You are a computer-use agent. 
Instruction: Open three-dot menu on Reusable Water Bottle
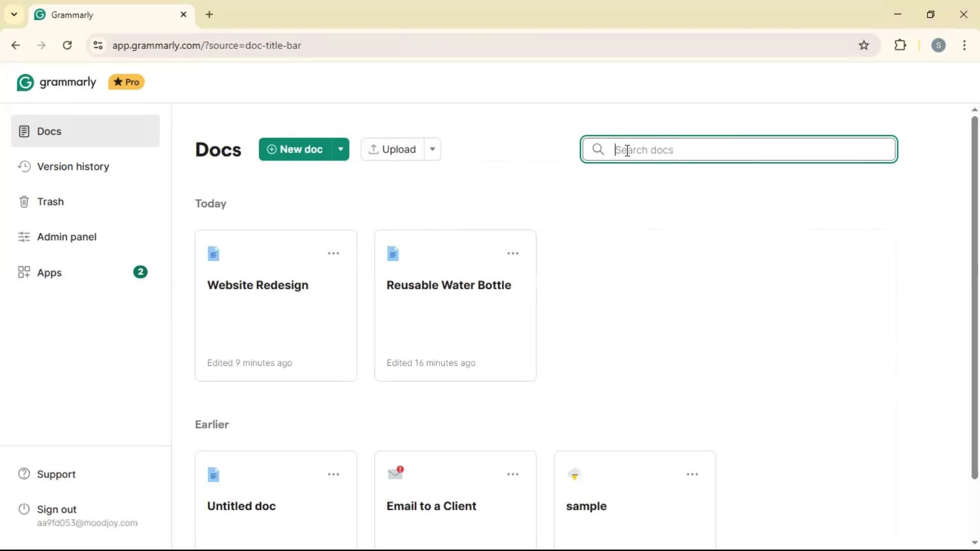(x=512, y=254)
